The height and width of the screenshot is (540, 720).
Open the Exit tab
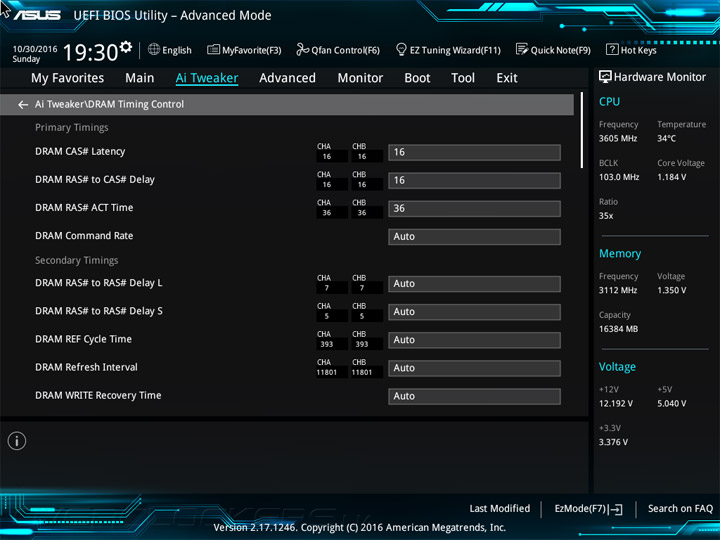[x=507, y=78]
